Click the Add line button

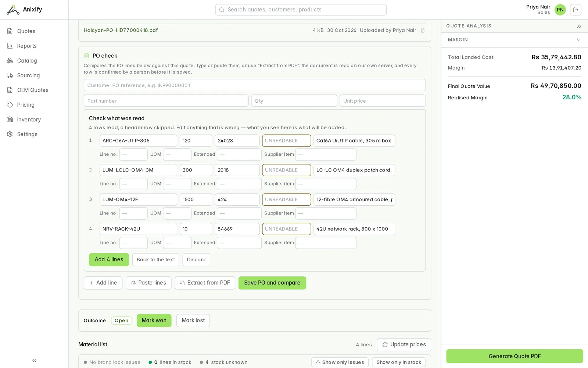click(x=103, y=283)
